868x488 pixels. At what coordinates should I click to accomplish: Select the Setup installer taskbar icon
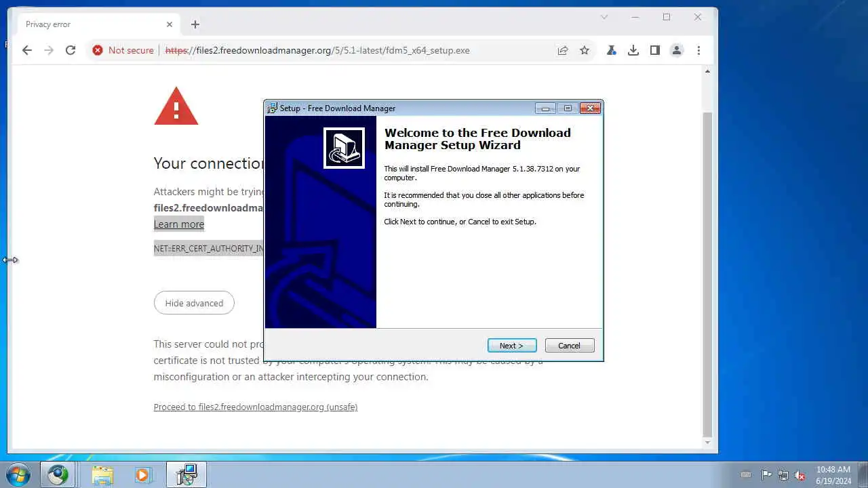[x=186, y=475]
